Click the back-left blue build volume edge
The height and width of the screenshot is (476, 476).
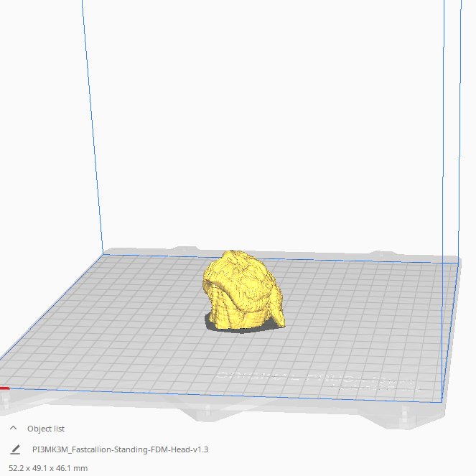(x=93, y=128)
